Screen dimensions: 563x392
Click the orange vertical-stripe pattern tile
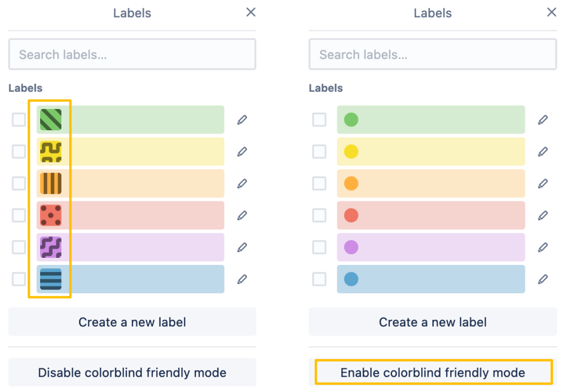pyautogui.click(x=51, y=183)
